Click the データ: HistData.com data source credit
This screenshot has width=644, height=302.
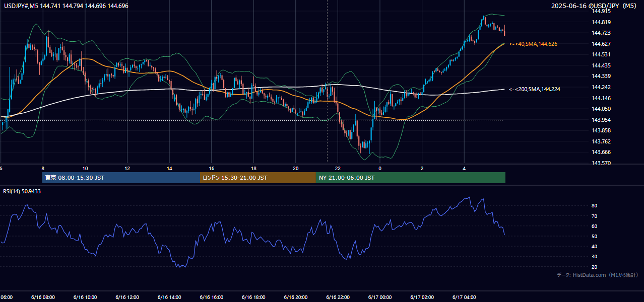(598, 275)
